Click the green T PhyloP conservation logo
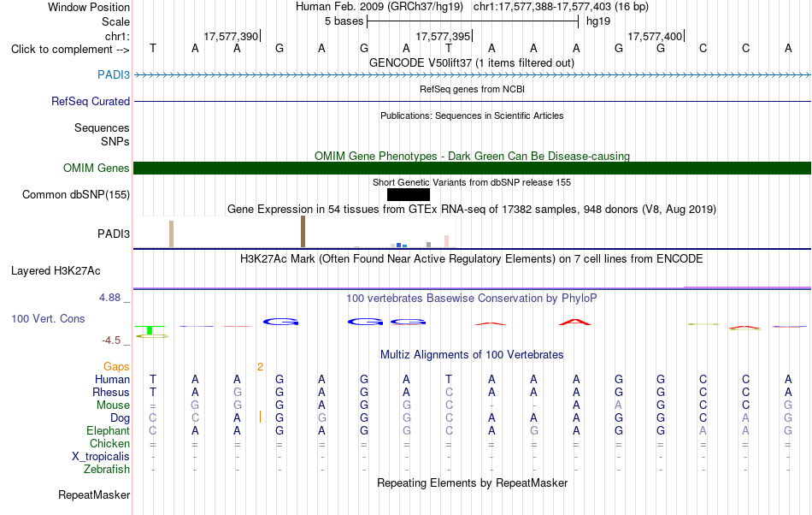The image size is (812, 515). click(x=150, y=332)
